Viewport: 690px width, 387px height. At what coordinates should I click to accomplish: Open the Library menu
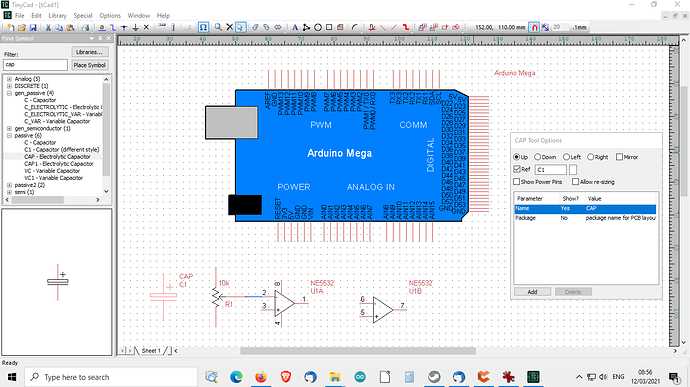pos(57,15)
